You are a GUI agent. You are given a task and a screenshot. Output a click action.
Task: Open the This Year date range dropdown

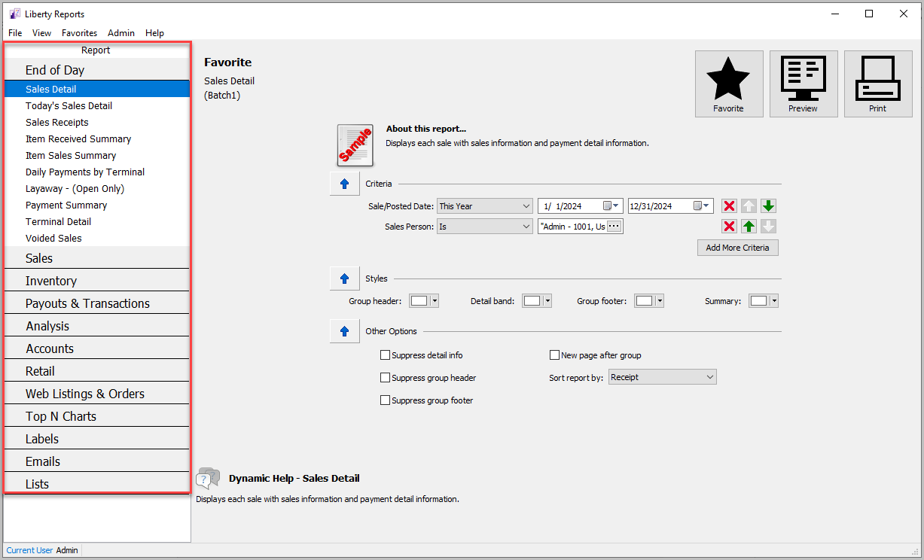(485, 206)
